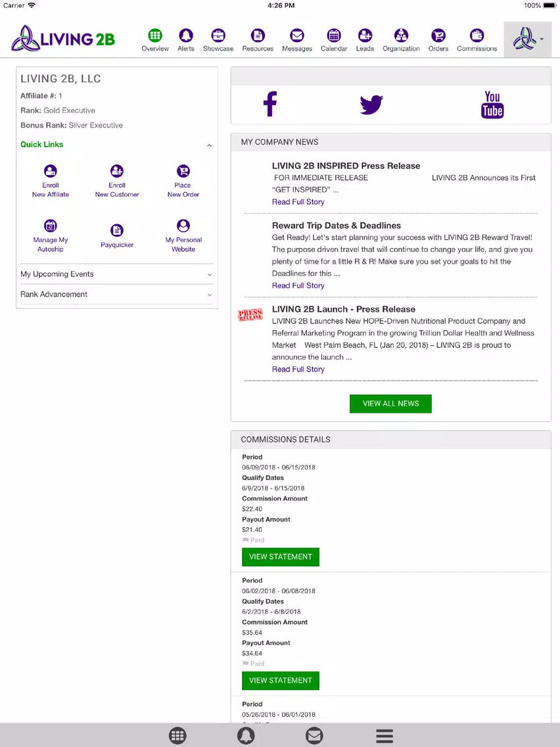This screenshot has width=560, height=747.
Task: Tap the bell icon in bottom bar
Action: [x=246, y=736]
